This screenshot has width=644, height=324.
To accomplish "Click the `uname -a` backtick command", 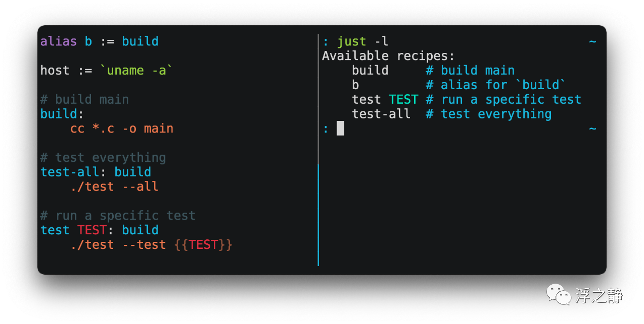I will [136, 71].
